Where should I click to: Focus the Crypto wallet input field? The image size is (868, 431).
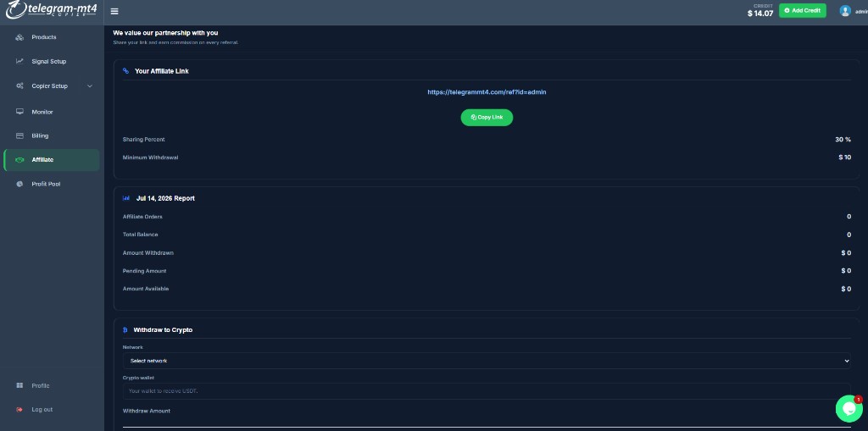click(487, 390)
